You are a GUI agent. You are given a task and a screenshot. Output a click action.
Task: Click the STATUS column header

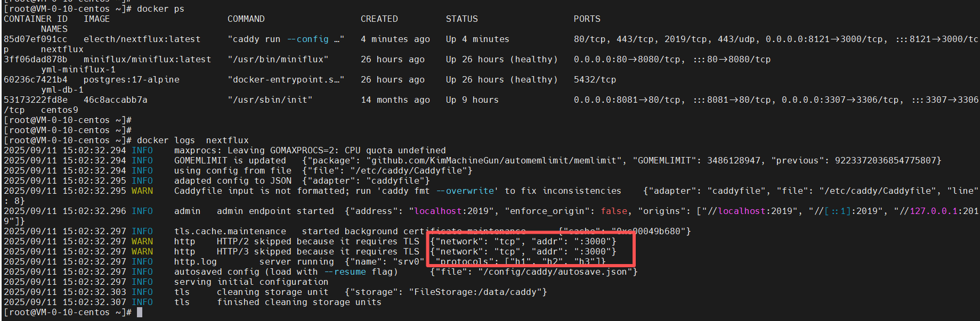coord(461,19)
